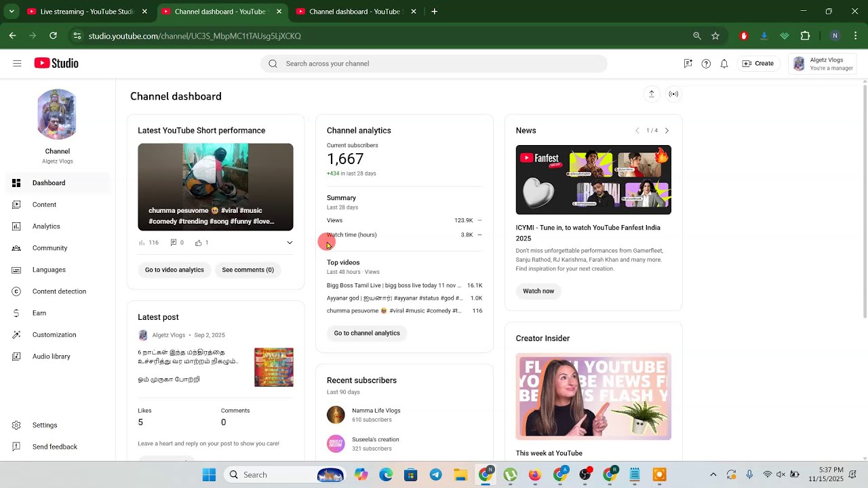Go back in browser history
The image size is (868, 488).
point(13,36)
